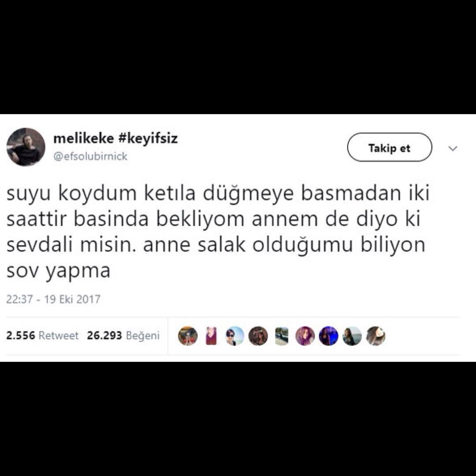Open the liker avatar with blue background

point(328,336)
